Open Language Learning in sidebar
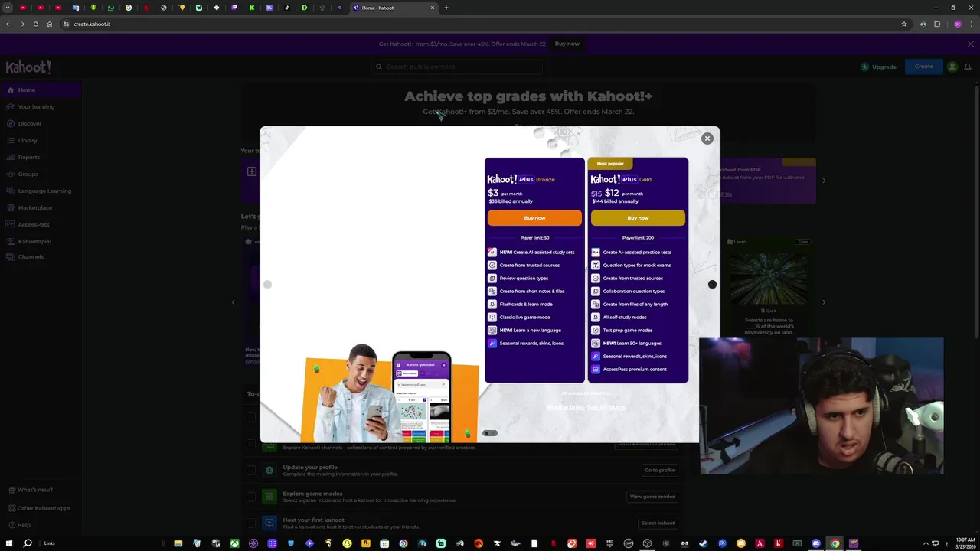Screen dimensions: 980x551 coord(41,191)
